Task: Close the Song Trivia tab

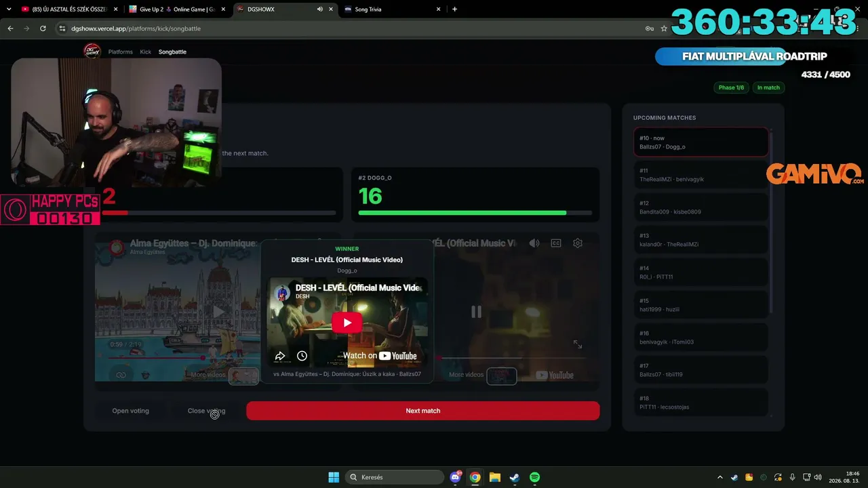Action: [x=438, y=9]
